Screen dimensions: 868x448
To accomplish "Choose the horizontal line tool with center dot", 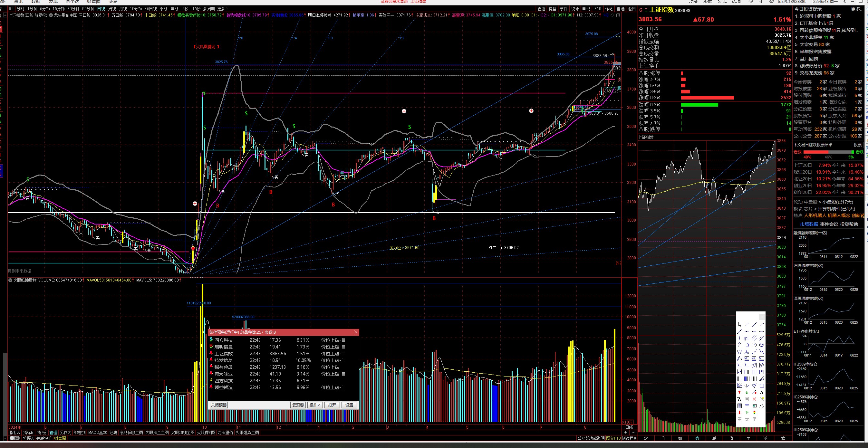I will tap(747, 331).
